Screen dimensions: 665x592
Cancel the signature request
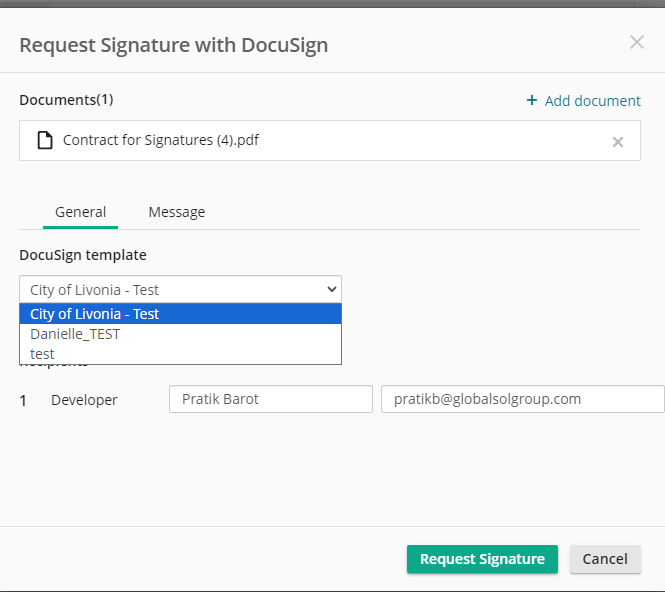point(605,559)
